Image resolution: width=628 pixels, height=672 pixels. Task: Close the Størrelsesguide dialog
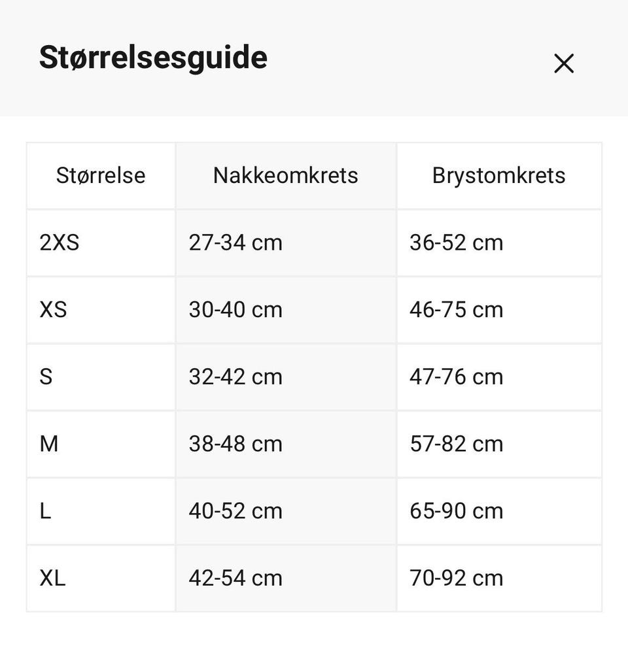pos(563,63)
